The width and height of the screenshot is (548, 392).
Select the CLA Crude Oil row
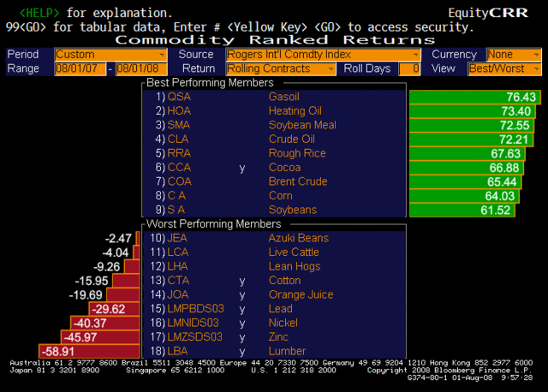[274, 139]
